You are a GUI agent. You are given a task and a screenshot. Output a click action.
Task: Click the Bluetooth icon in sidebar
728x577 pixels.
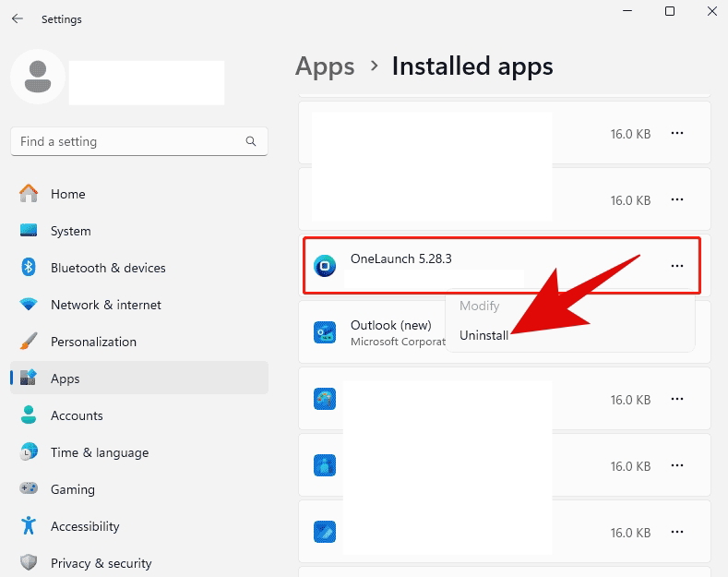(29, 267)
